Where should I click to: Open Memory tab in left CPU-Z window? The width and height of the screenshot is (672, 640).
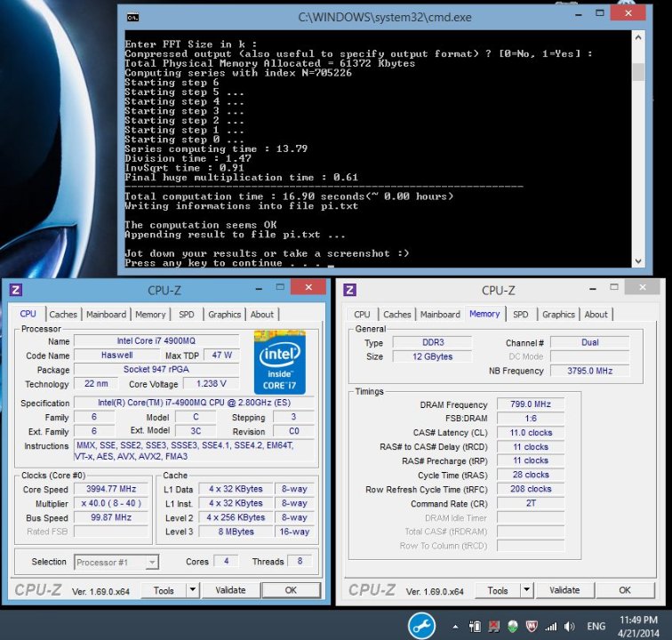pos(150,315)
